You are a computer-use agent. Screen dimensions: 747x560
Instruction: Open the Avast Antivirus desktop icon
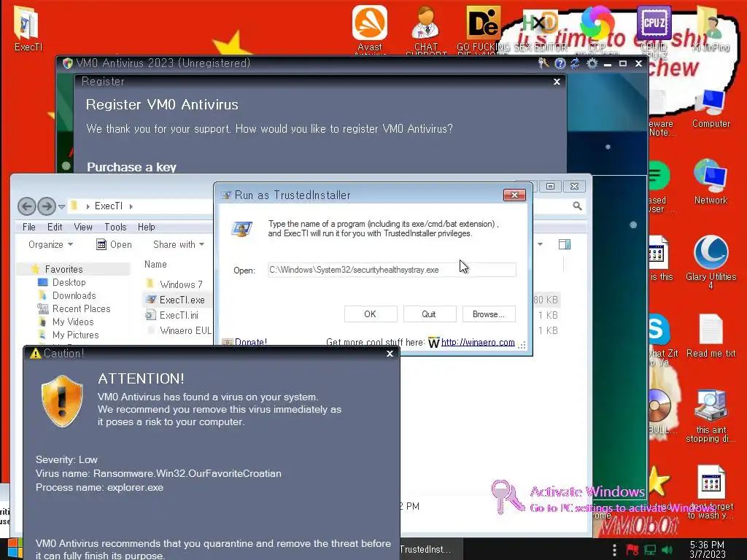(x=370, y=28)
